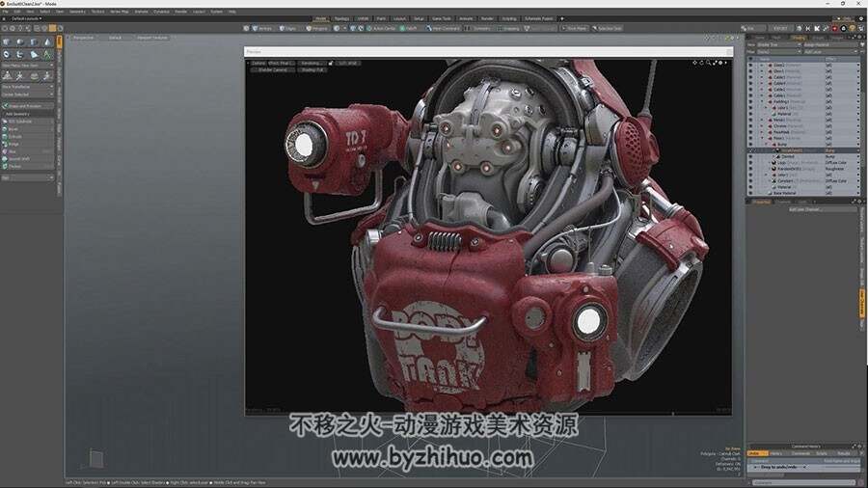
Task: Toggle visibility eye of Logo layer
Action: click(750, 163)
